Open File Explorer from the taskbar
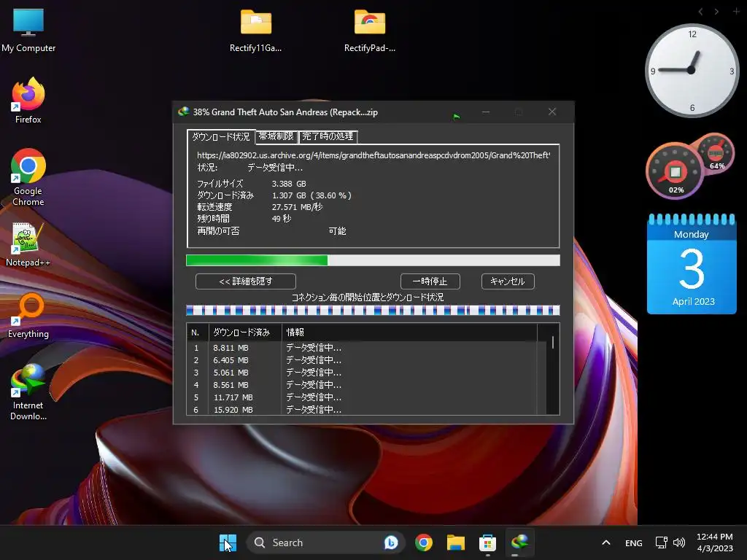Viewport: 747px width, 560px height. (455, 542)
